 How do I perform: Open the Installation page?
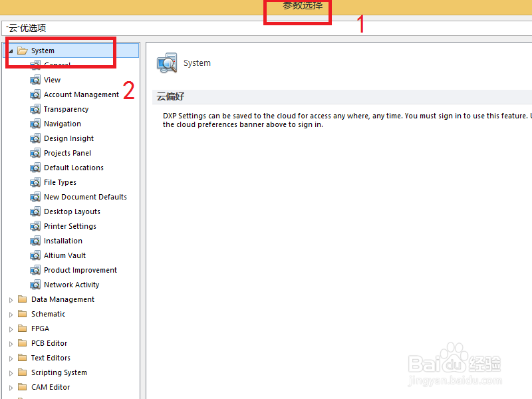(x=63, y=241)
